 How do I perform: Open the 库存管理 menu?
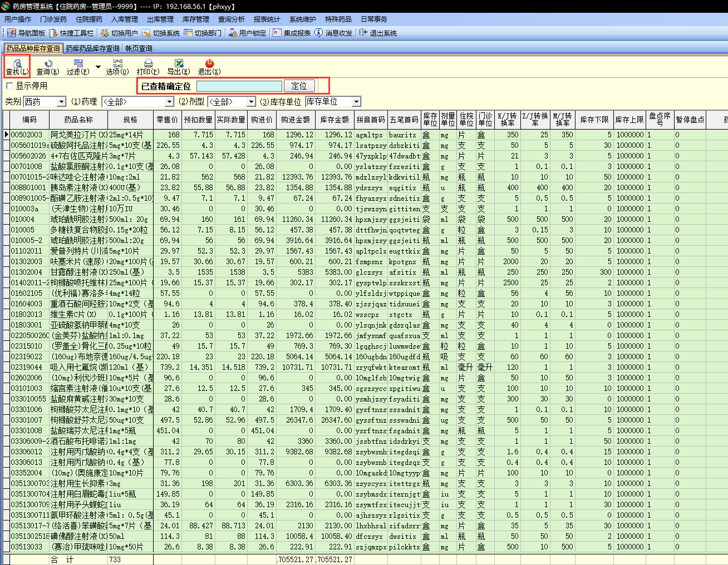point(196,19)
